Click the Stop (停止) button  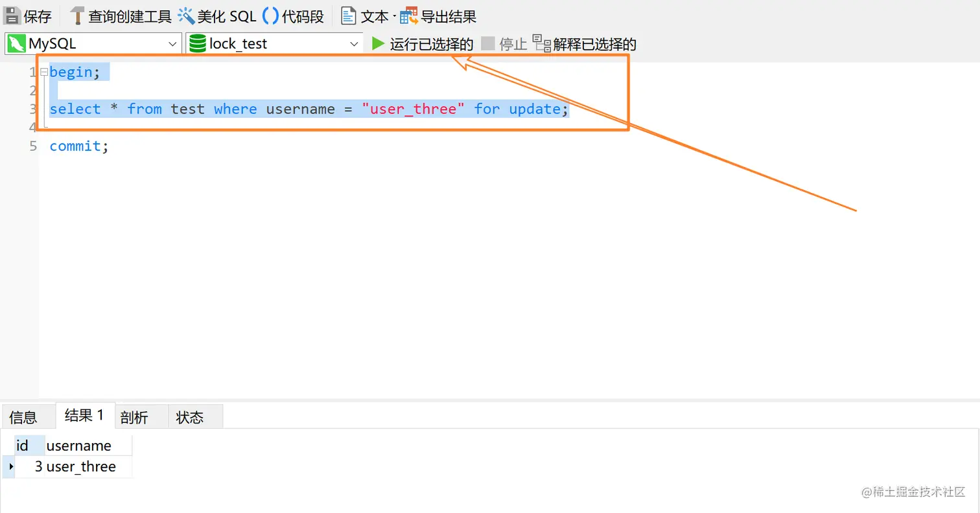pyautogui.click(x=504, y=44)
